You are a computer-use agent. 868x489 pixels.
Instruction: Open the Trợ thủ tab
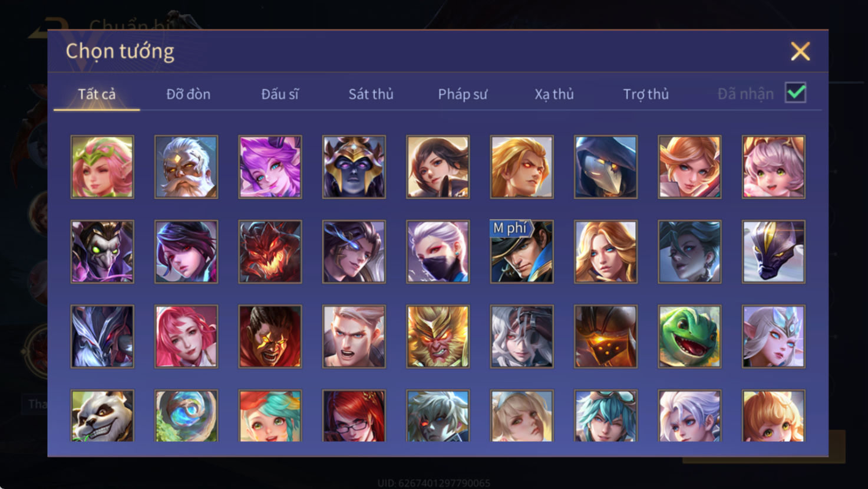646,94
